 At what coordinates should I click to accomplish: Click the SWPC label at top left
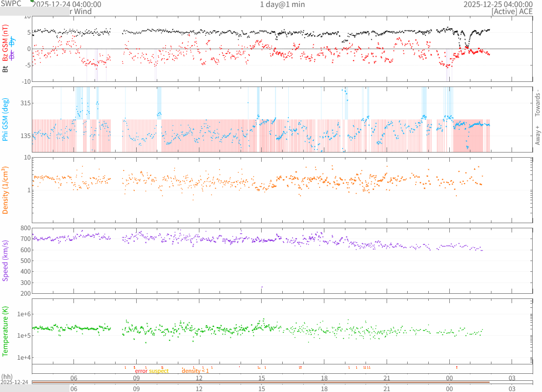point(11,4)
